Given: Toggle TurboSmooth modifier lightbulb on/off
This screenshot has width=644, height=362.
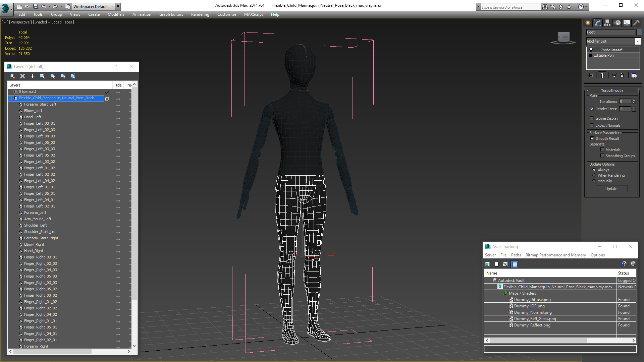Looking at the screenshot, I should (x=591, y=50).
